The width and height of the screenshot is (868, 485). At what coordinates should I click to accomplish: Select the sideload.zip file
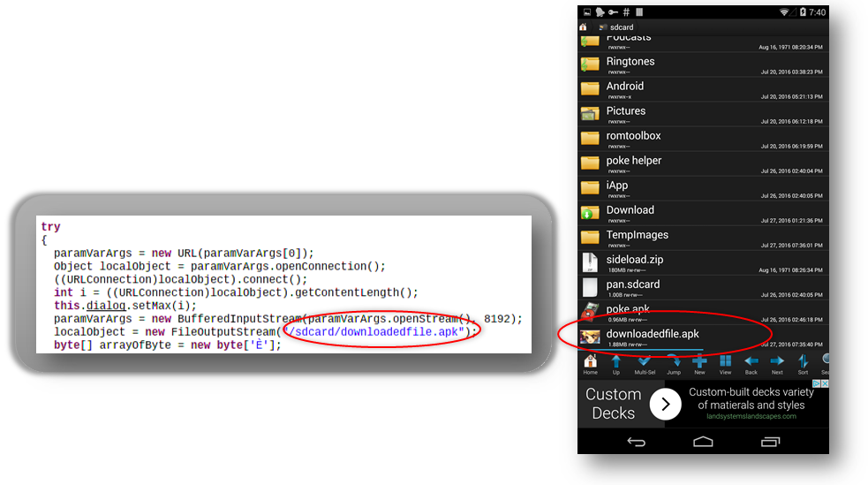point(703,263)
